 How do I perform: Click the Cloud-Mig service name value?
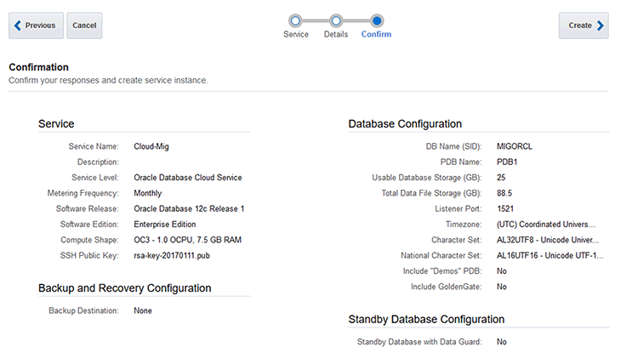tap(151, 146)
